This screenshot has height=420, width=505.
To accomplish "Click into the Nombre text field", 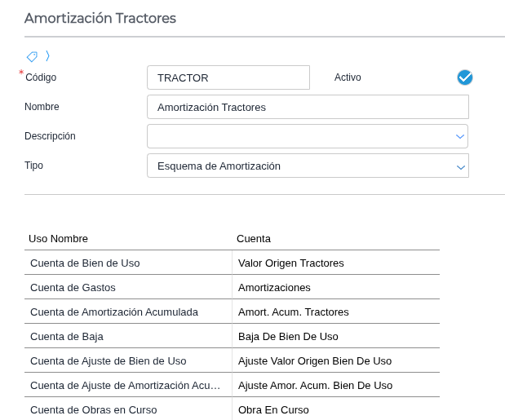I will pos(308,107).
